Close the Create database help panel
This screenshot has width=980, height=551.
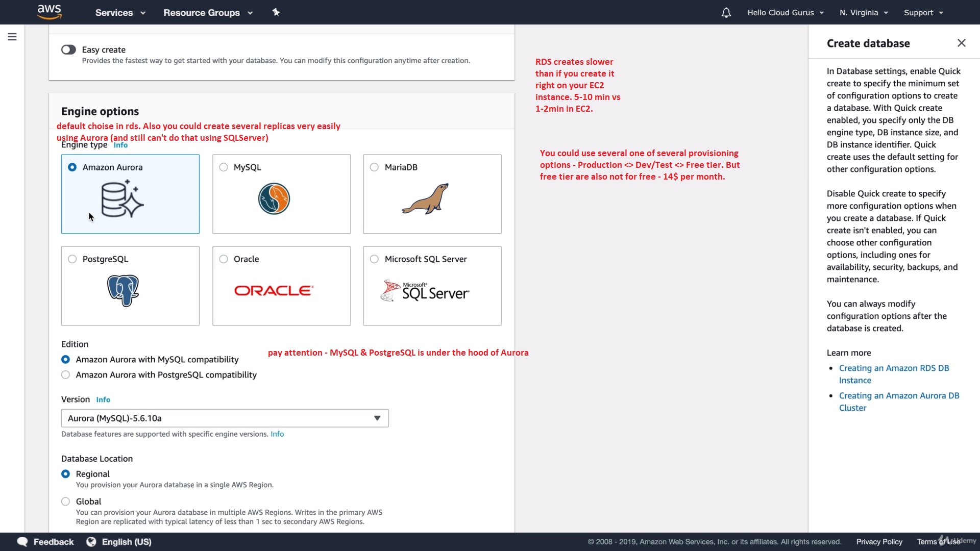(x=961, y=43)
